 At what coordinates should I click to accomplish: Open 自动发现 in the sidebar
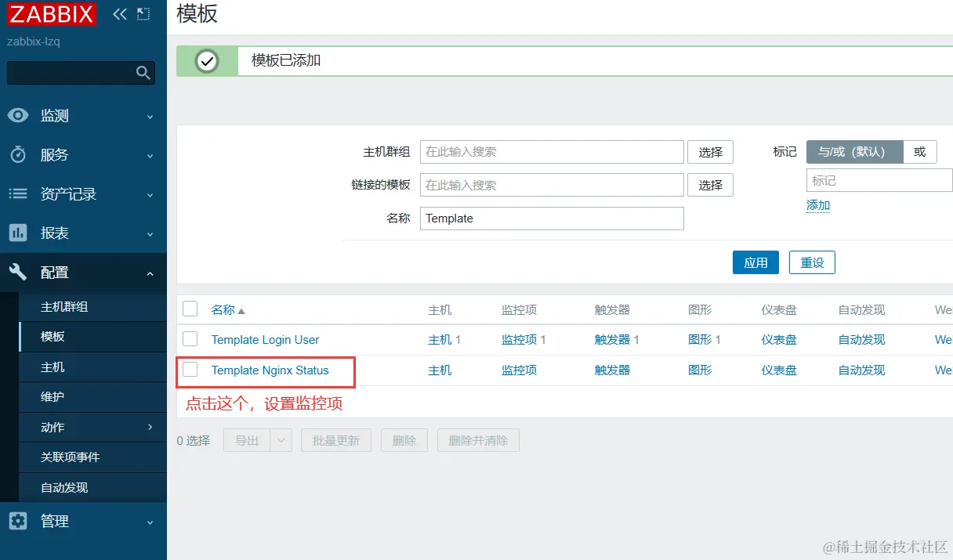[92, 487]
